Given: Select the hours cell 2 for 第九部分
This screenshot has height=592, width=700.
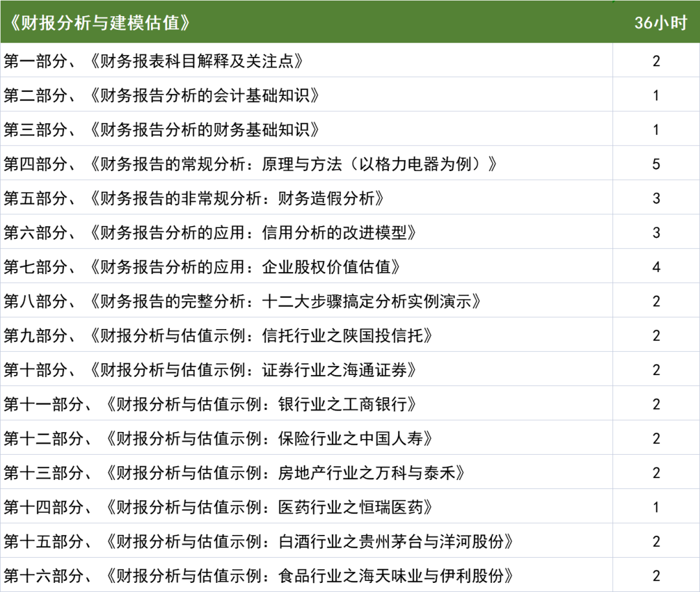Looking at the screenshot, I should click(656, 335).
